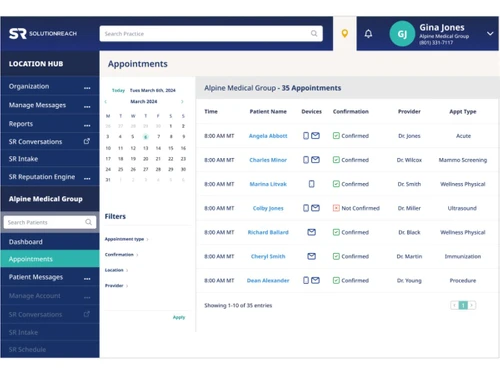The height and width of the screenshot is (375, 500).
Task: Click Cheryl Smith's Confirmed check icon
Action: [x=336, y=256]
